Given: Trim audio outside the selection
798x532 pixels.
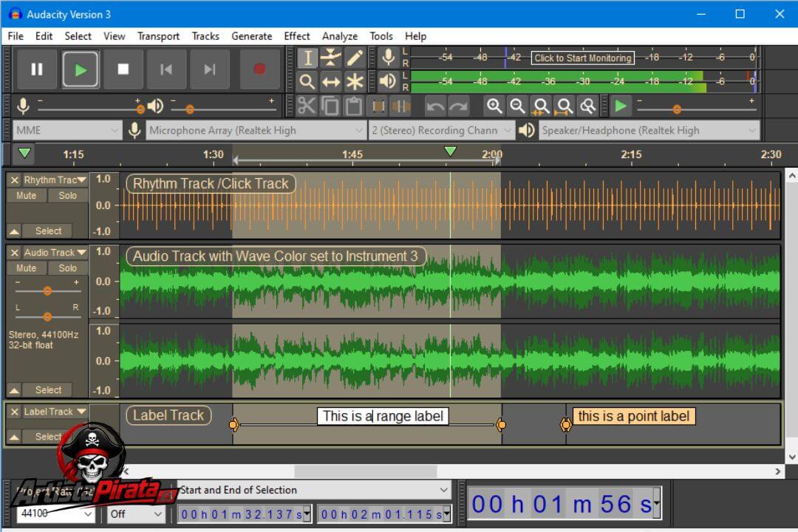Looking at the screenshot, I should (378, 106).
